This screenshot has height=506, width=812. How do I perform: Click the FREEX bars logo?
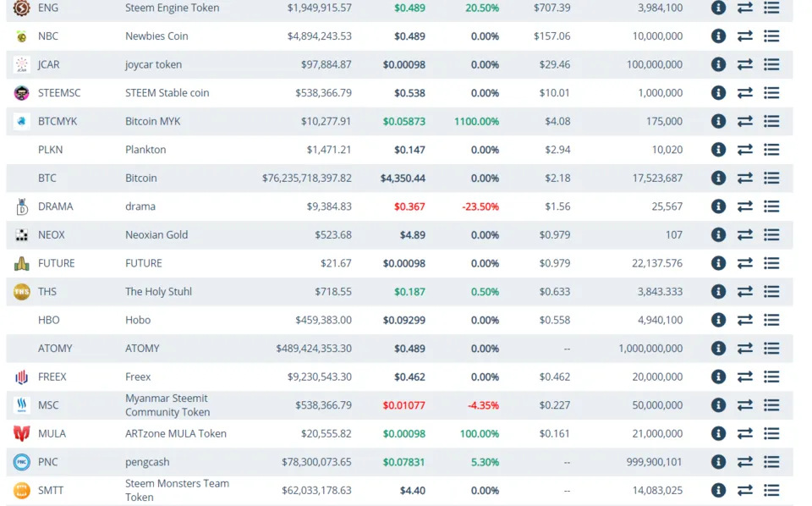coord(21,377)
